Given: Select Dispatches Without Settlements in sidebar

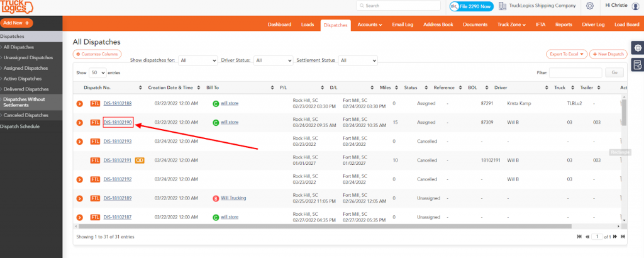Looking at the screenshot, I should click(x=31, y=102).
